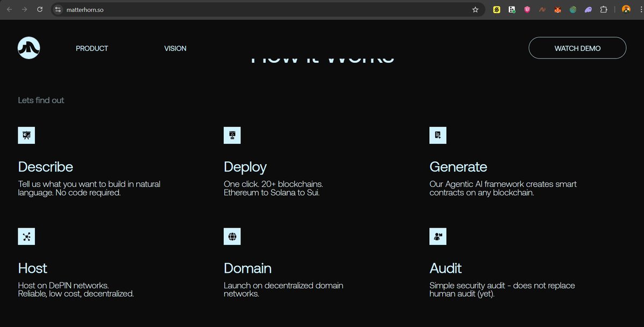
Task: Open the PRODUCT nav menu
Action: pos(92,48)
